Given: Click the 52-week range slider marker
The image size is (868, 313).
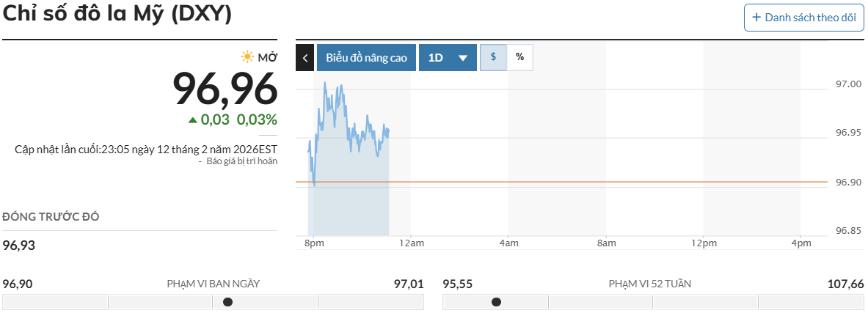Looking at the screenshot, I should click(497, 302).
